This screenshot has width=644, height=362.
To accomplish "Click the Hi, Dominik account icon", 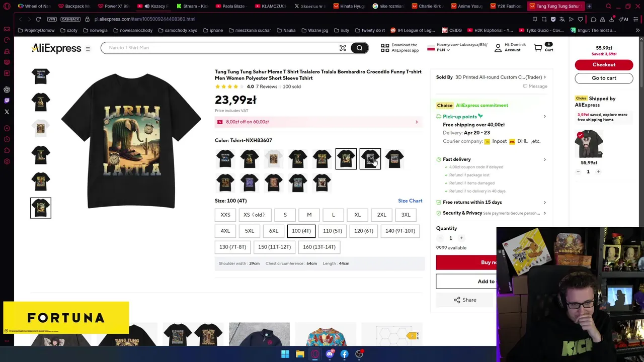I will pyautogui.click(x=498, y=48).
